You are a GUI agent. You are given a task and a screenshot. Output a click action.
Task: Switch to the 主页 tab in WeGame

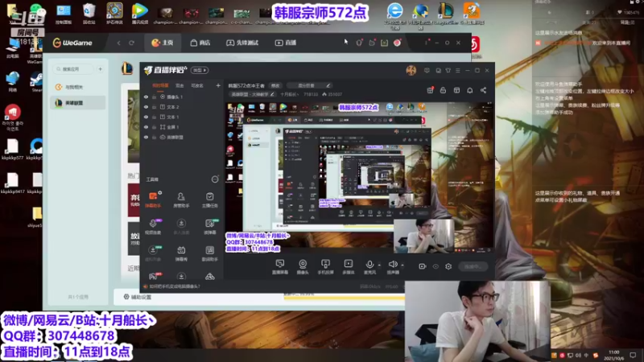tap(163, 43)
